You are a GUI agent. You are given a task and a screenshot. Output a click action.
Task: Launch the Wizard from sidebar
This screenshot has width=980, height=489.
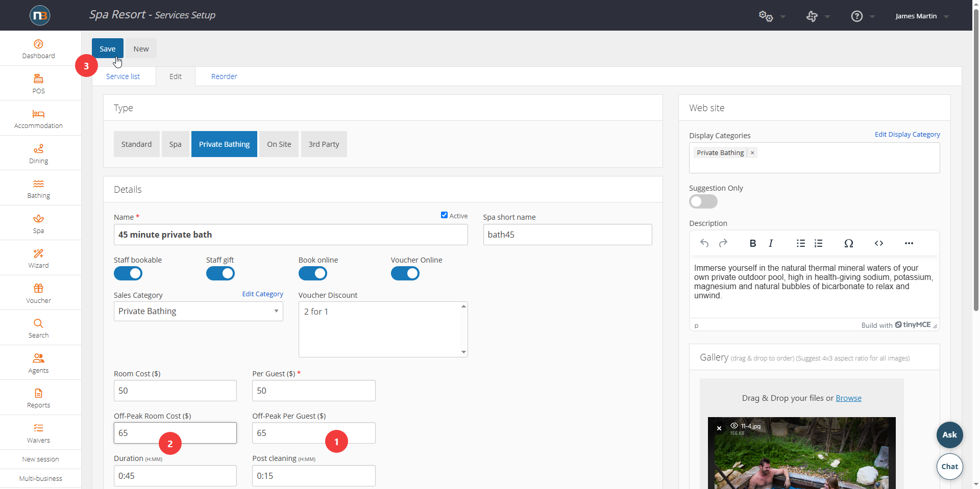39,259
